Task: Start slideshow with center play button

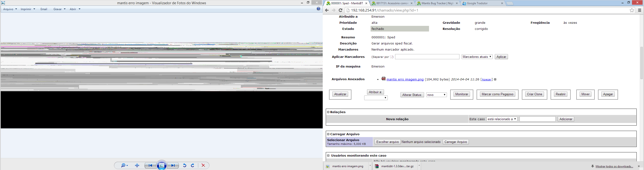Action: pos(162,165)
